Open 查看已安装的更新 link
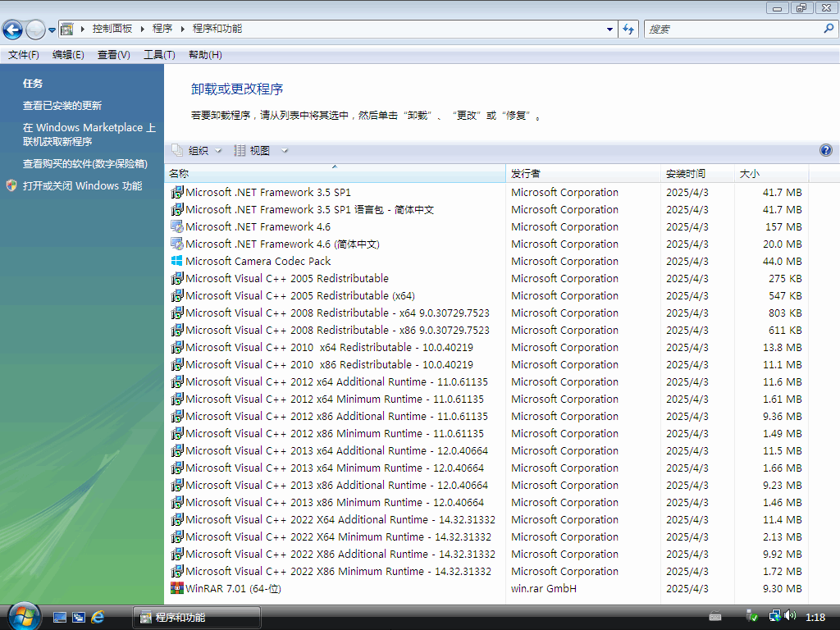The height and width of the screenshot is (630, 840). click(62, 106)
